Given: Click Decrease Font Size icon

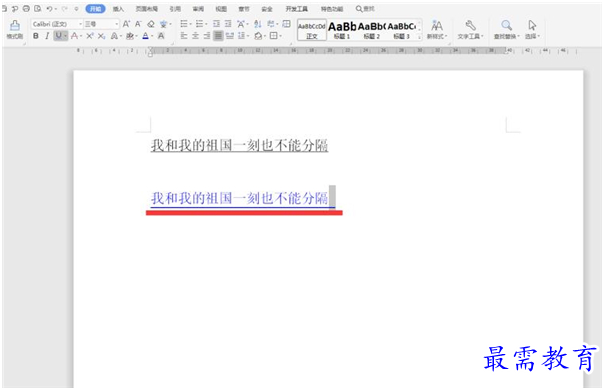Looking at the screenshot, I should pyautogui.click(x=138, y=24).
